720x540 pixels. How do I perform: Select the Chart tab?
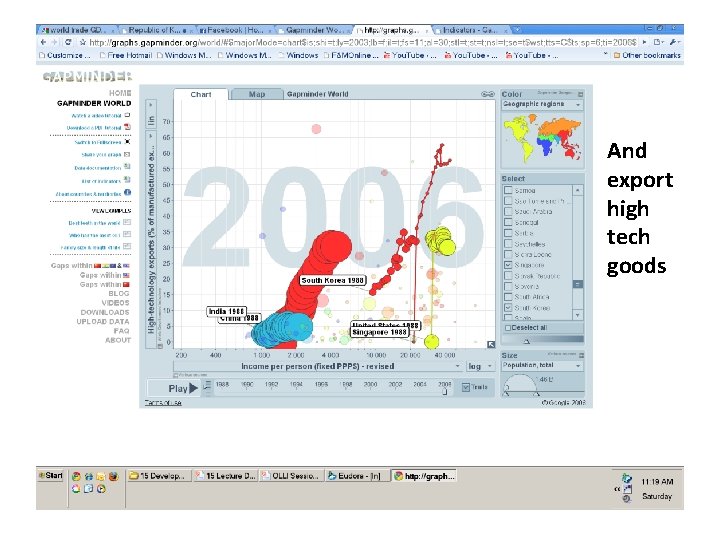click(201, 94)
